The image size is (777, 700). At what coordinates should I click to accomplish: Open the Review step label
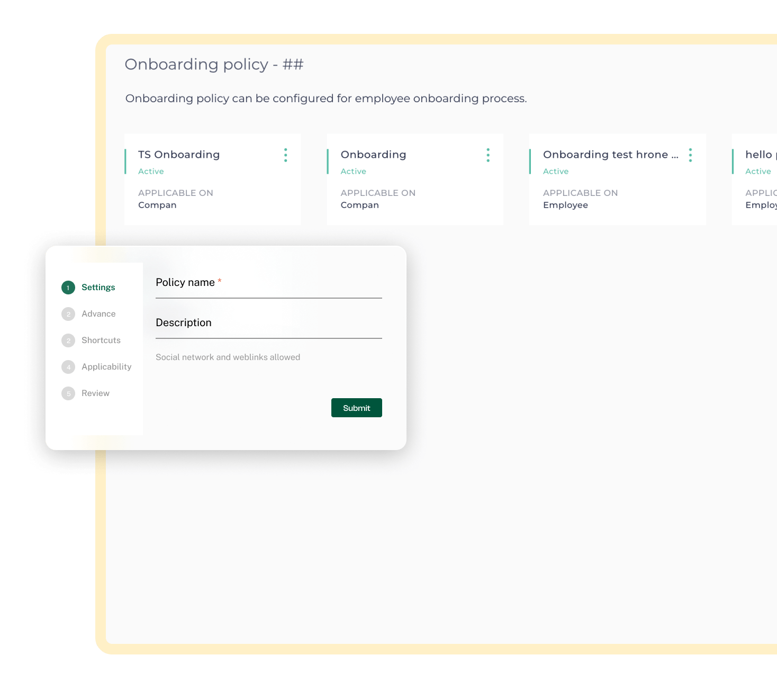(x=95, y=393)
